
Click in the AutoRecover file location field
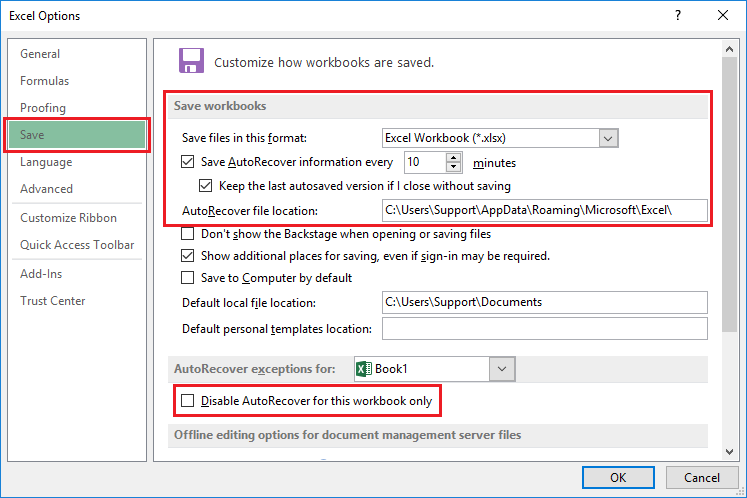pyautogui.click(x=544, y=211)
